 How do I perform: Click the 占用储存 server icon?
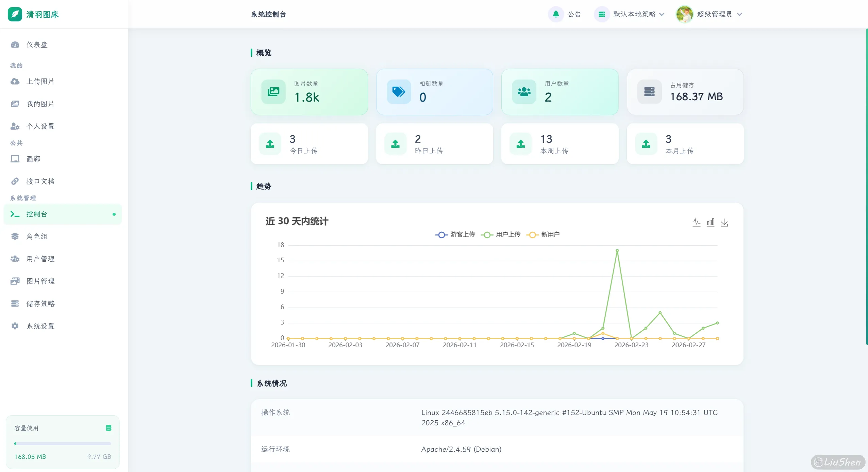649,92
